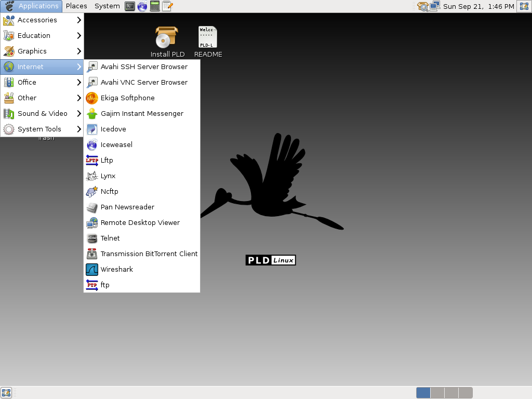Close the Applications menu via its panel button
532x399 pixels.
(32, 6)
